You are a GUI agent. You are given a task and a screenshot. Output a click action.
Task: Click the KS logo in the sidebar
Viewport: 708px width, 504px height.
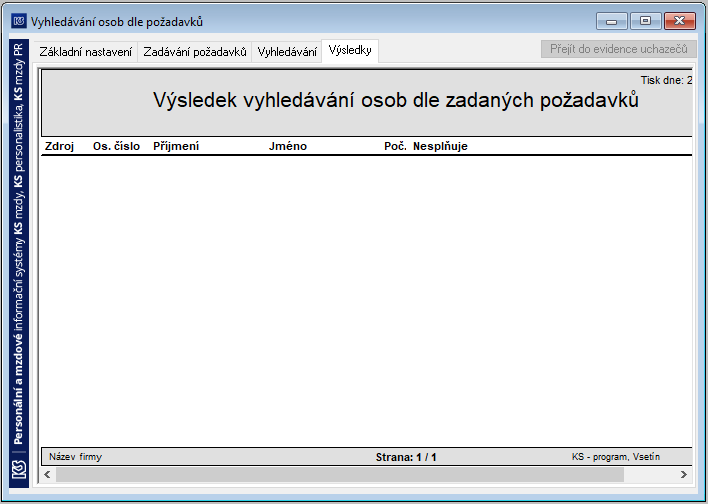pyautogui.click(x=19, y=470)
